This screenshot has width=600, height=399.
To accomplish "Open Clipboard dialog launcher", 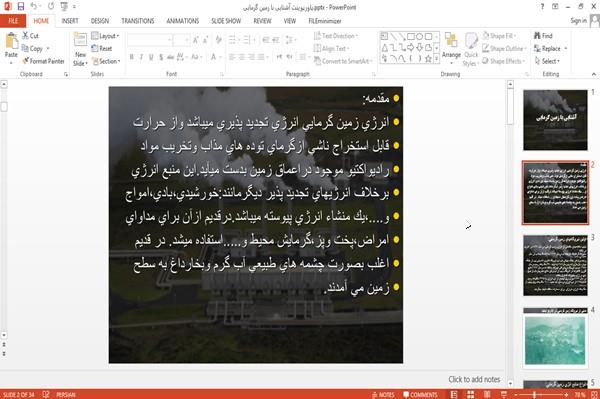I will coord(66,74).
